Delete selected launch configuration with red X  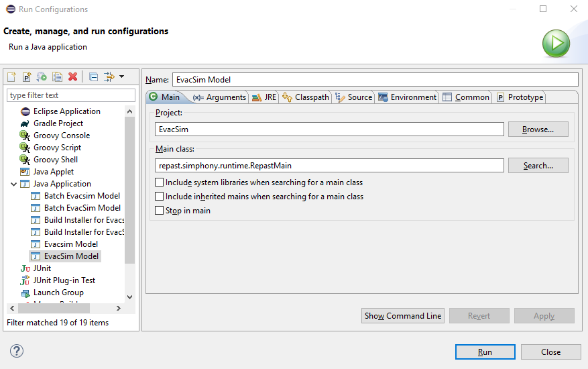pyautogui.click(x=73, y=77)
